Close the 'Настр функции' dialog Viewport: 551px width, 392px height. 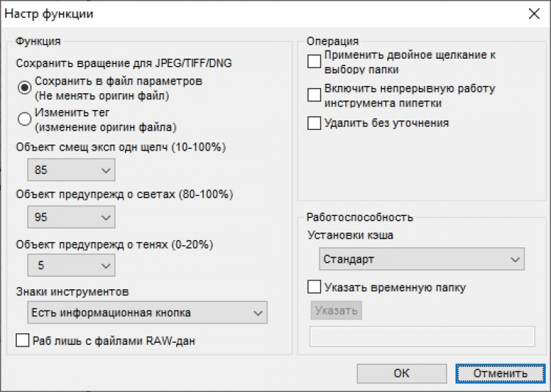click(533, 13)
